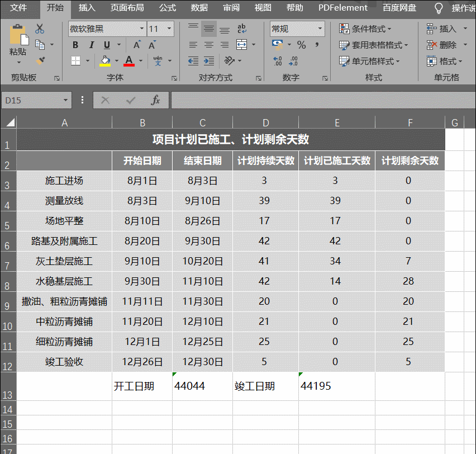Toggle Bold formatting
The image size is (476, 454).
75,45
